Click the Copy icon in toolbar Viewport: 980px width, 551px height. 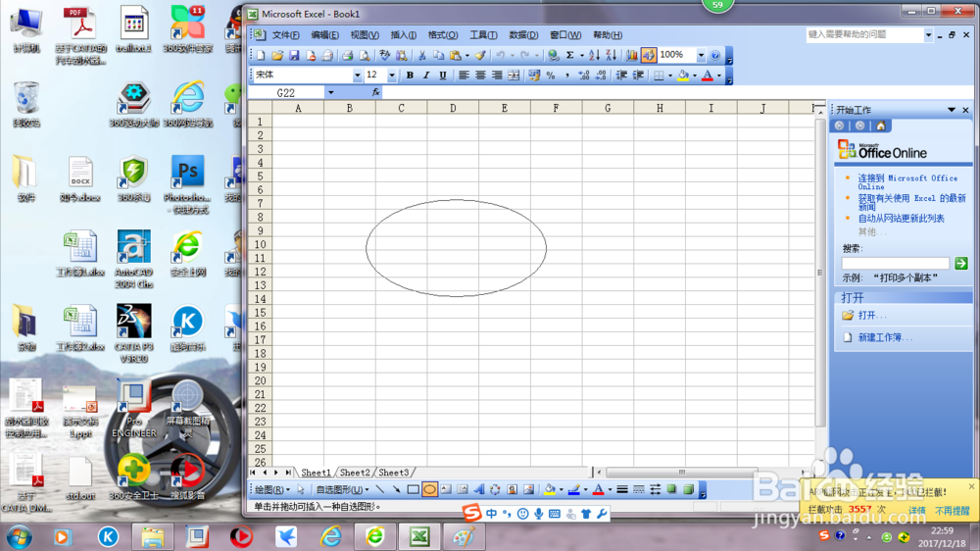[439, 56]
